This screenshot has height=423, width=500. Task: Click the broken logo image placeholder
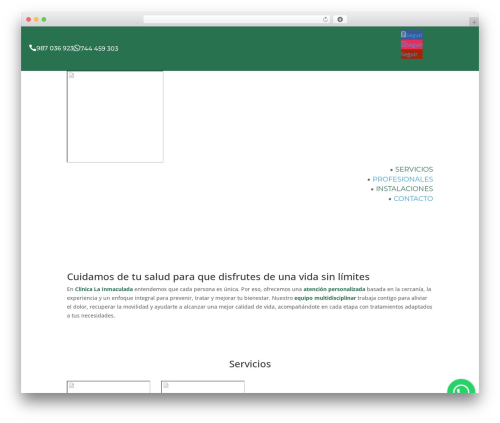point(115,117)
